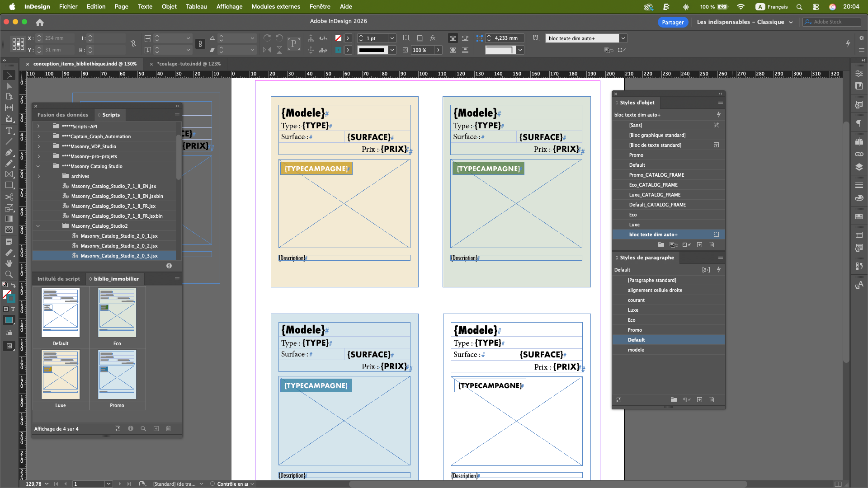Select Luxe_CATALOG_FRAME object style
This screenshot has width=868, height=488.
point(654,195)
